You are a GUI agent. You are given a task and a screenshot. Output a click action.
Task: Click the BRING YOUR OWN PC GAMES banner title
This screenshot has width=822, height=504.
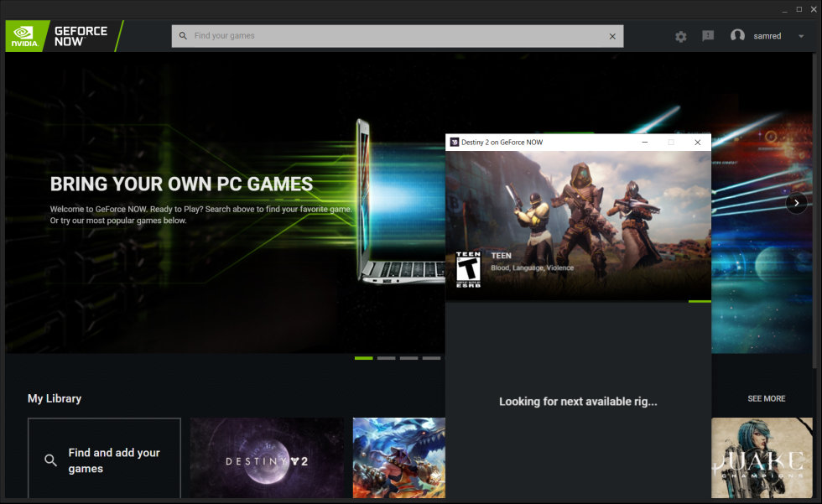click(181, 184)
